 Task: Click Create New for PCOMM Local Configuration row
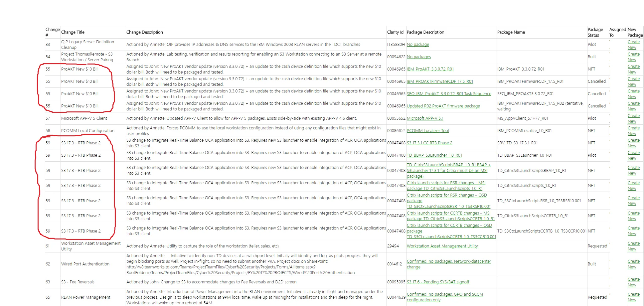coord(633,131)
